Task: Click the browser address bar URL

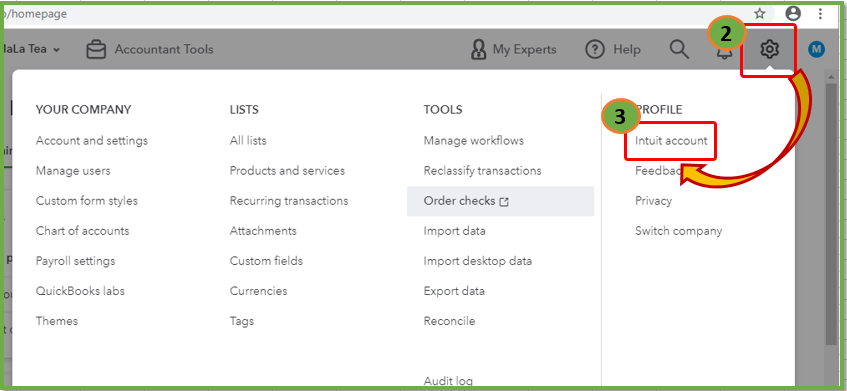Action: pyautogui.click(x=35, y=14)
